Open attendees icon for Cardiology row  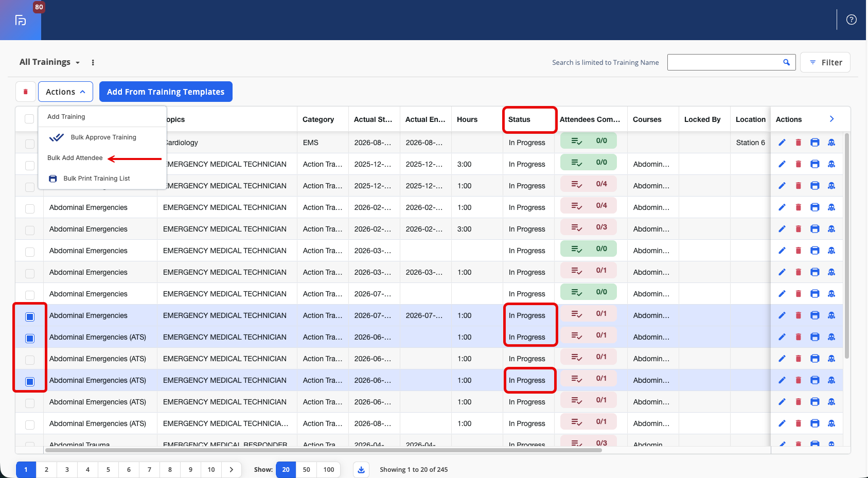831,143
